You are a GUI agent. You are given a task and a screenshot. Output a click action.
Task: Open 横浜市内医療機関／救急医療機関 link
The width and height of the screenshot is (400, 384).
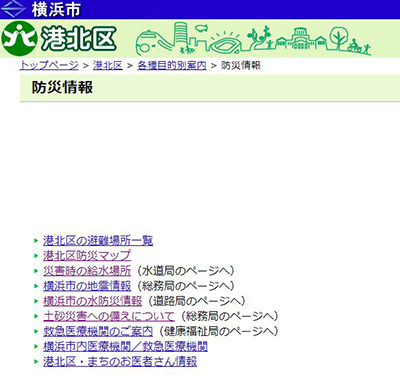(x=125, y=346)
